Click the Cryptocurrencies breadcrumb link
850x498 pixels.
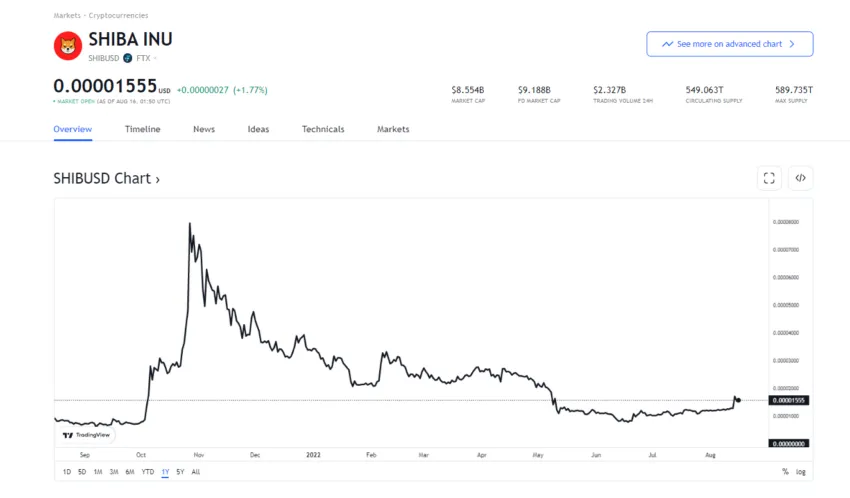[x=118, y=15]
